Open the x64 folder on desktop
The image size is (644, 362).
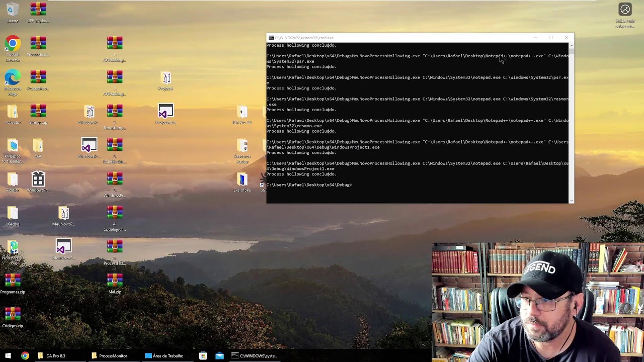coord(38,145)
